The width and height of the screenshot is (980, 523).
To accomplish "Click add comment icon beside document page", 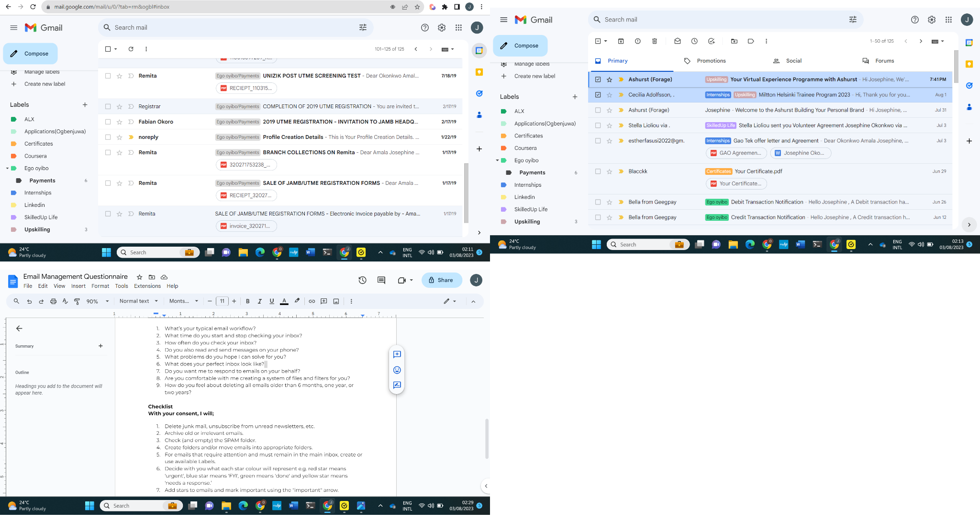I will pos(397,354).
